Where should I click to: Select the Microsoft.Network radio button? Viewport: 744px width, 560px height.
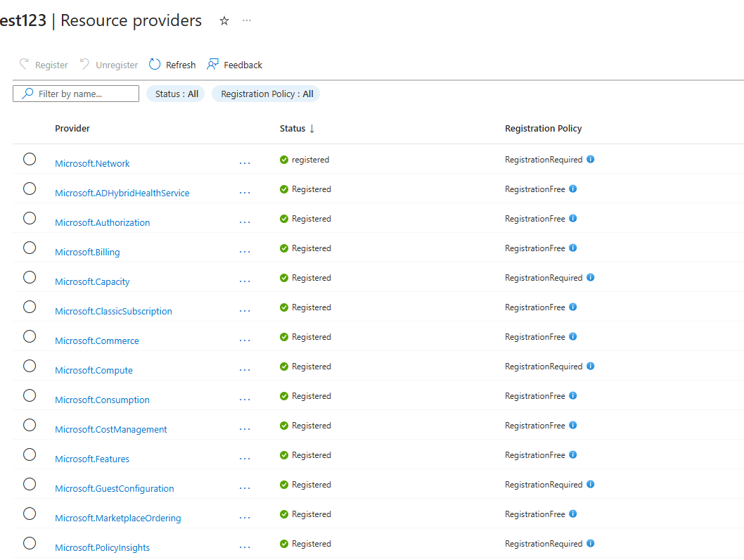(x=30, y=159)
